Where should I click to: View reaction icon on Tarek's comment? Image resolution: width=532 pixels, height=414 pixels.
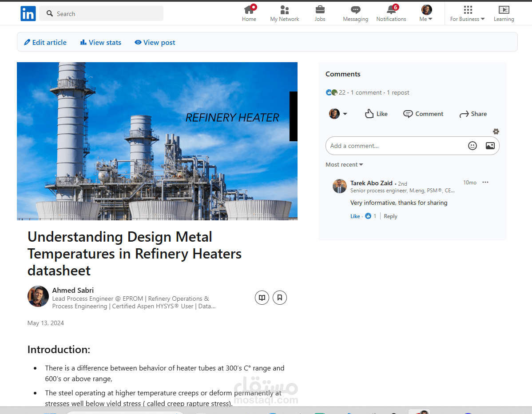pyautogui.click(x=368, y=216)
